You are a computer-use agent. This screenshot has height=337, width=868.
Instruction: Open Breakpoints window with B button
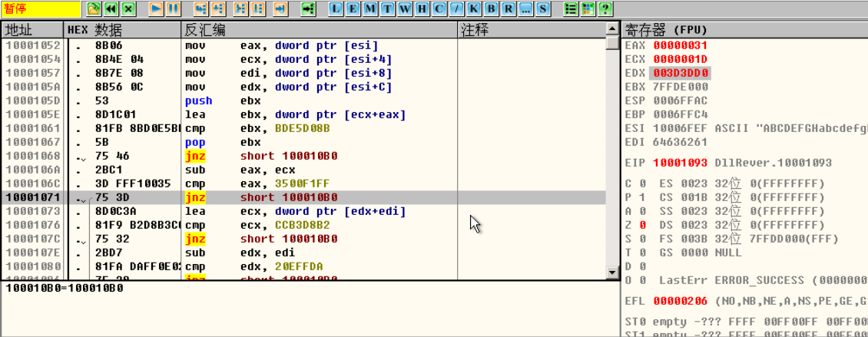click(491, 8)
